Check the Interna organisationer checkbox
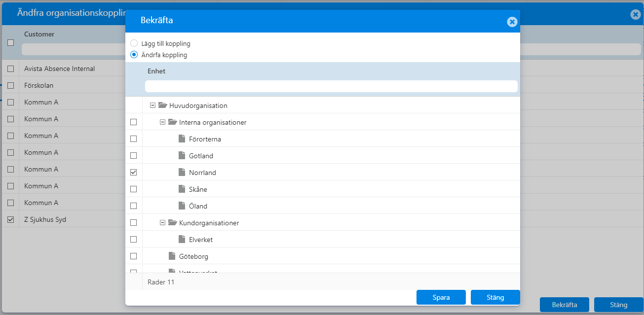The width and height of the screenshot is (644, 315). pos(133,122)
